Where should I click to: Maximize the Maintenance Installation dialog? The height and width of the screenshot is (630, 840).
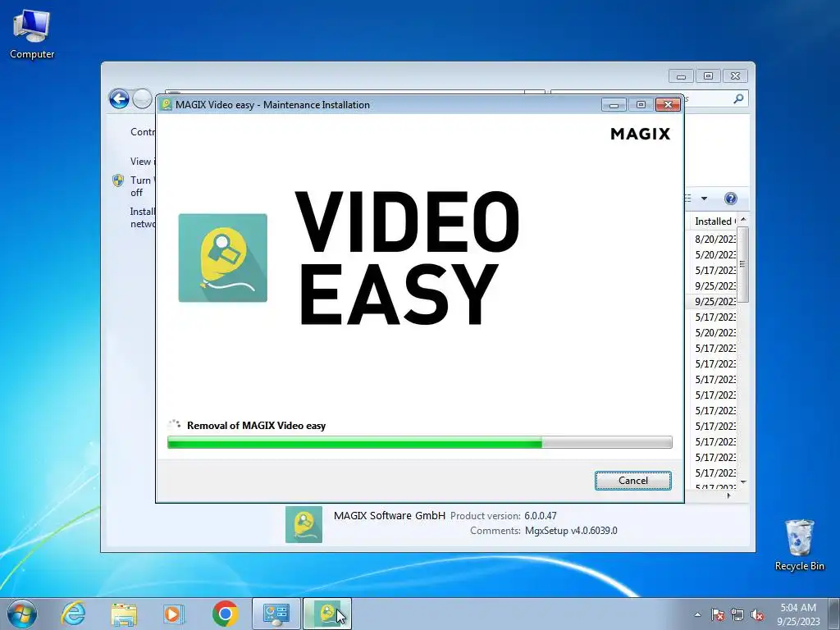click(x=641, y=104)
